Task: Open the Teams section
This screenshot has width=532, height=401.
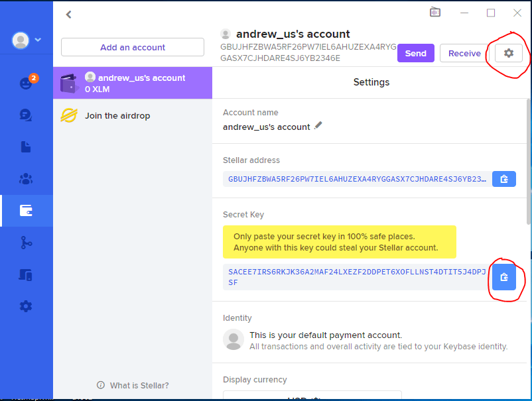Action: tap(26, 179)
